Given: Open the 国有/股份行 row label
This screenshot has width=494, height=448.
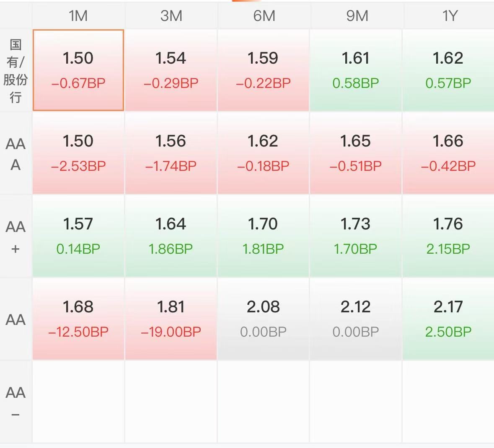Looking at the screenshot, I should (x=16, y=70).
